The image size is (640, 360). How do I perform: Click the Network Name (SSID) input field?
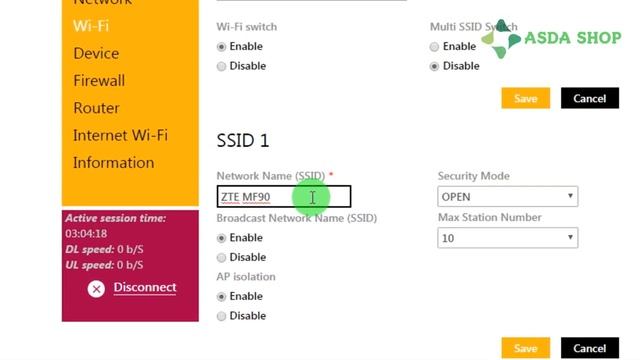284,197
